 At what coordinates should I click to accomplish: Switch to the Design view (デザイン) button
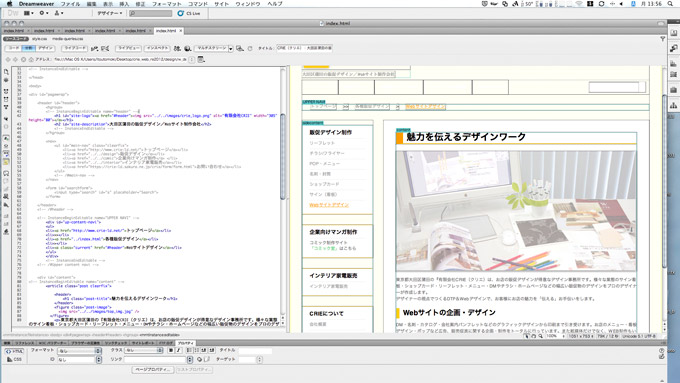click(x=46, y=48)
